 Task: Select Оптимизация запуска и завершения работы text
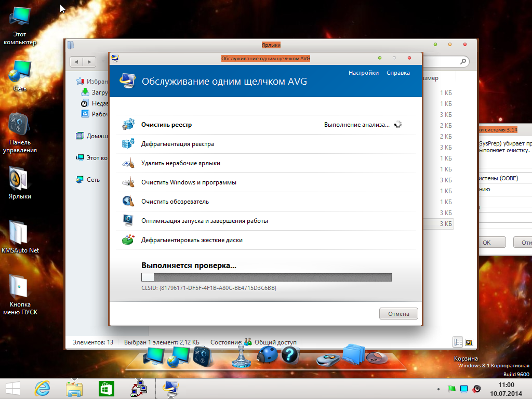click(205, 221)
